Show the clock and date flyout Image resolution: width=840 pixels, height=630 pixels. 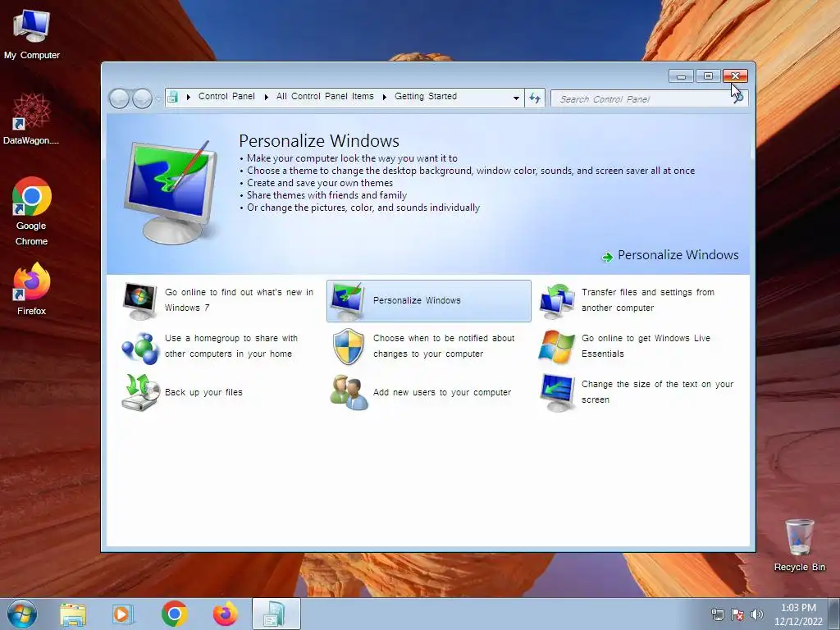tap(798, 614)
